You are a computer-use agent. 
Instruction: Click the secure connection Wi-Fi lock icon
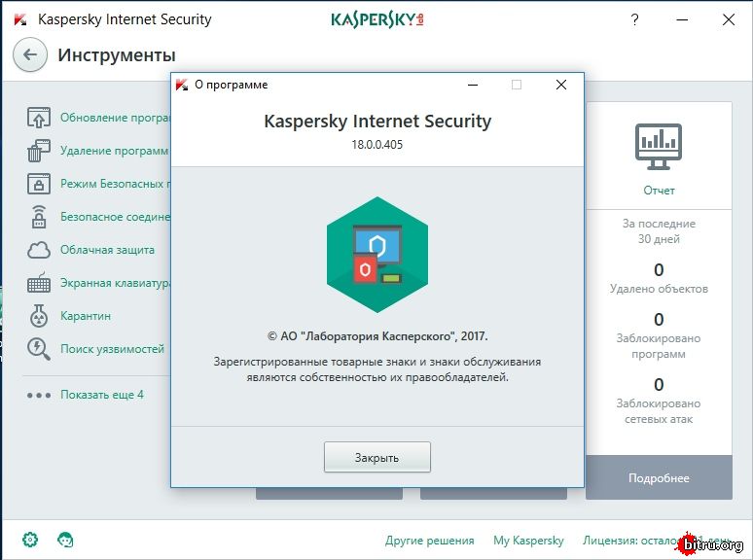coord(38,217)
